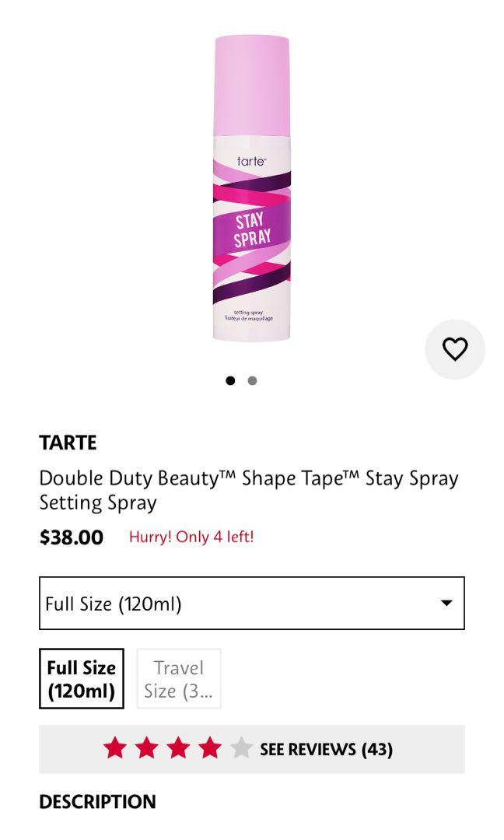The height and width of the screenshot is (840, 504).
Task: Switch to the Travel Size option
Action: pyautogui.click(x=177, y=677)
